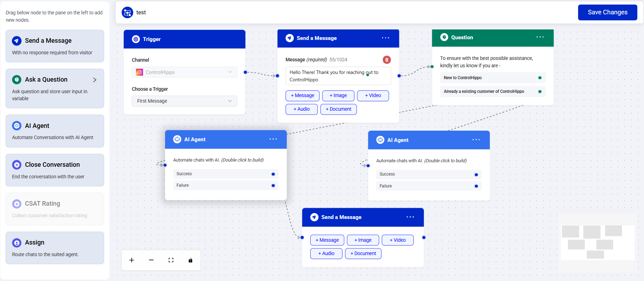Click the message text input field
Viewport: 644px width, 281px height.
[338, 76]
